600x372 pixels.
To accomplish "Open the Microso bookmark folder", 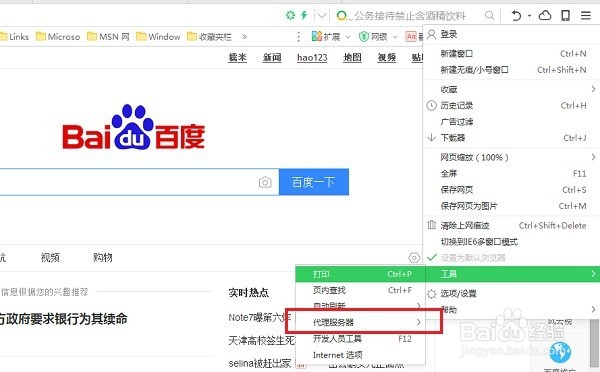I will pyautogui.click(x=58, y=37).
